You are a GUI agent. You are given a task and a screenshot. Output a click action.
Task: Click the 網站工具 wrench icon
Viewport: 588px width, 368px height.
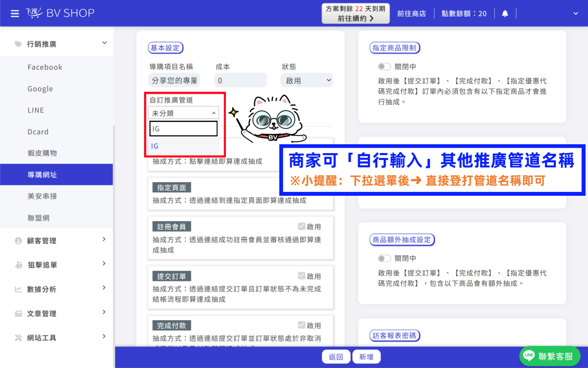click(19, 338)
